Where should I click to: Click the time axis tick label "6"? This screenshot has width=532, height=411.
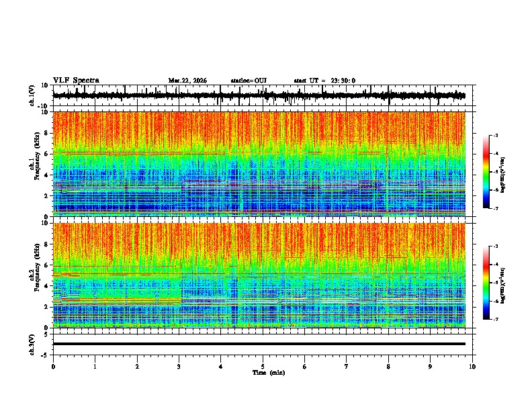305,367
